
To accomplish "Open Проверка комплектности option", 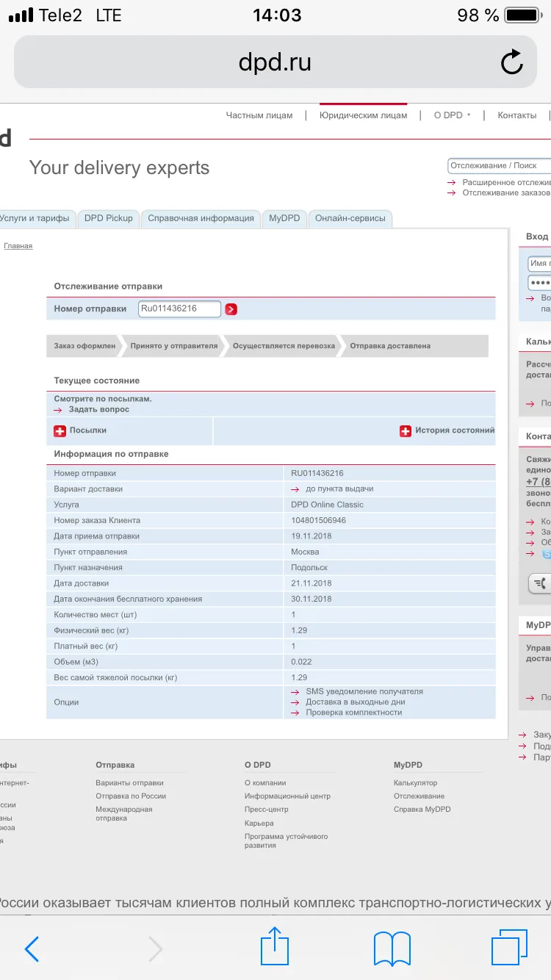I will 354,712.
